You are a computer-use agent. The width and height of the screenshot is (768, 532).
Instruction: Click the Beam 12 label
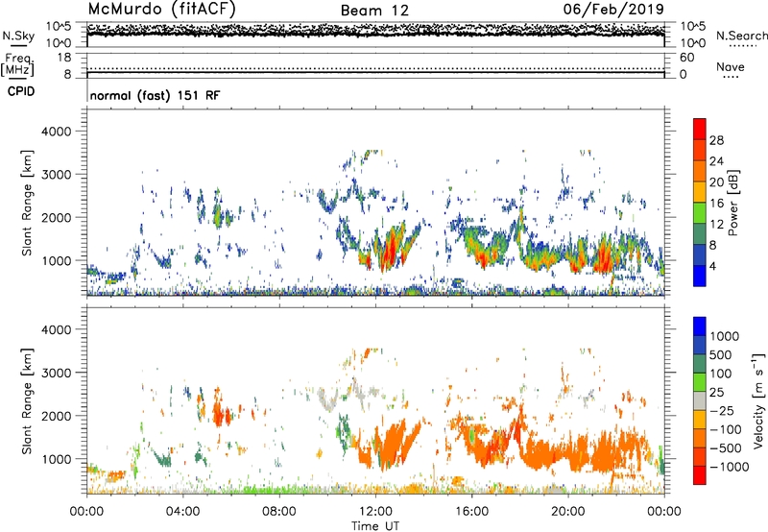374,11
